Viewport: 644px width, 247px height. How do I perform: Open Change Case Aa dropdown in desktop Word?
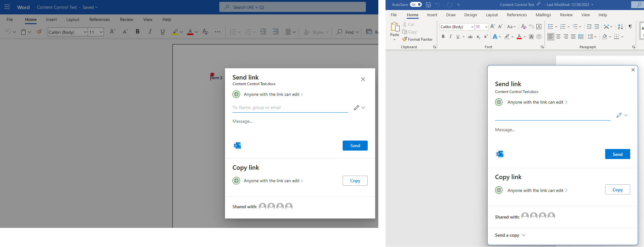(x=511, y=27)
